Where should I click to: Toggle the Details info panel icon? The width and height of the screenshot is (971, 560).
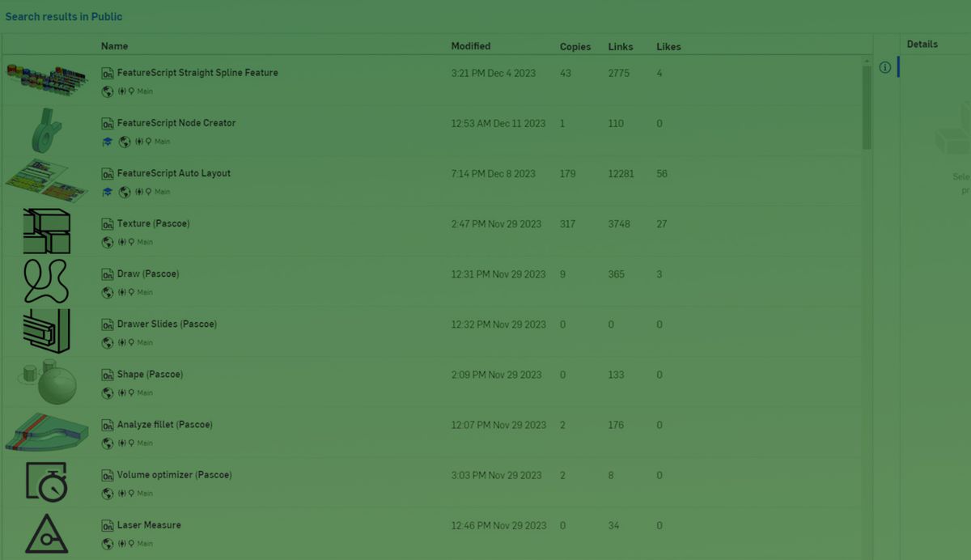[x=885, y=68]
